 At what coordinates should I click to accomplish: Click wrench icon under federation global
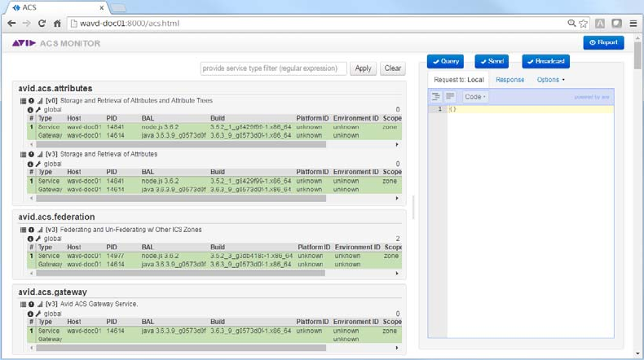coord(38,239)
